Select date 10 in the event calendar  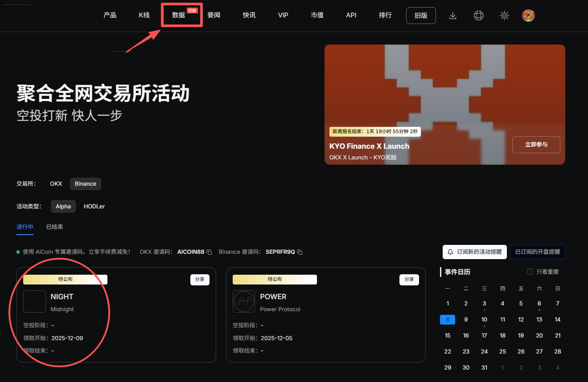484,320
